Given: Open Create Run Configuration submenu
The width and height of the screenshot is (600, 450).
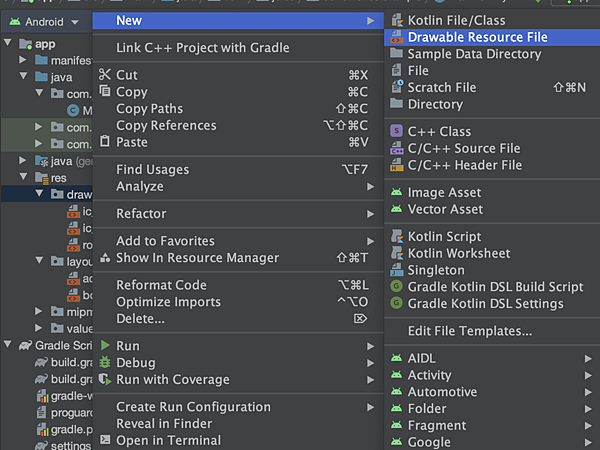Looking at the screenshot, I should pyautogui.click(x=238, y=407).
